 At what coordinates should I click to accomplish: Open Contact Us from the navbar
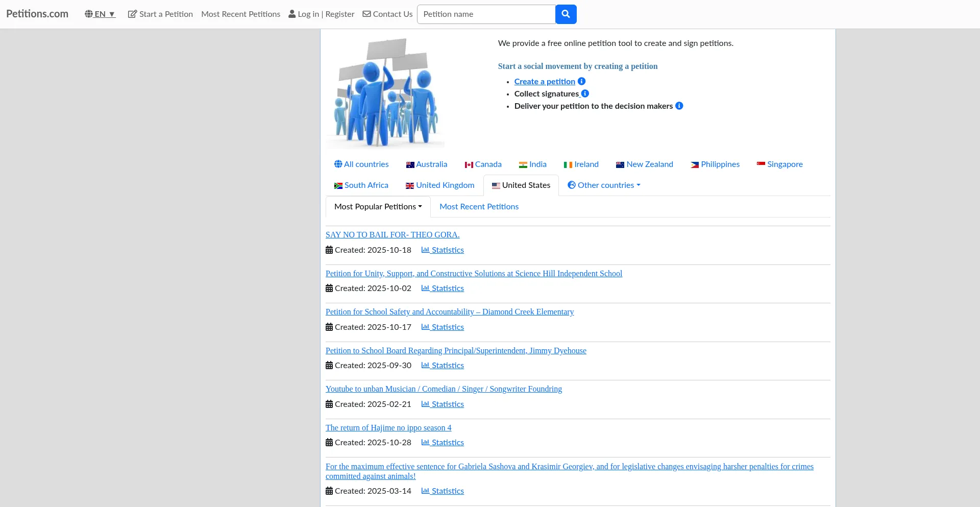387,14
